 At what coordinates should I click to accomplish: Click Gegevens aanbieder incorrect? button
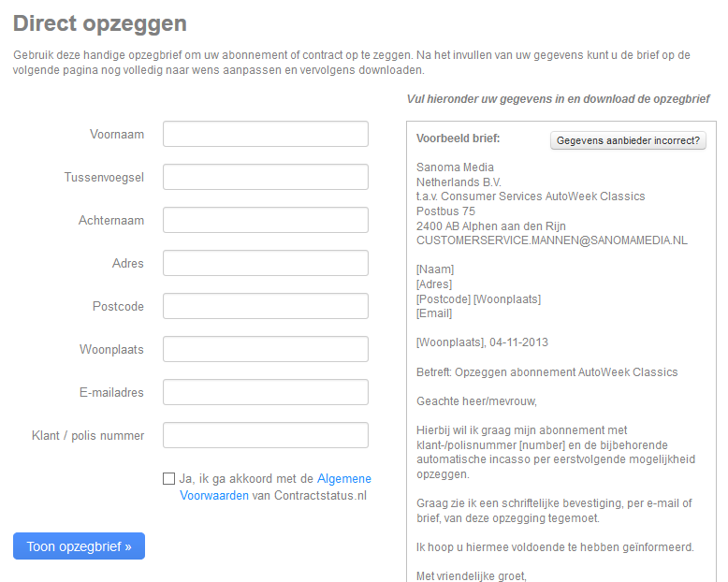[628, 140]
